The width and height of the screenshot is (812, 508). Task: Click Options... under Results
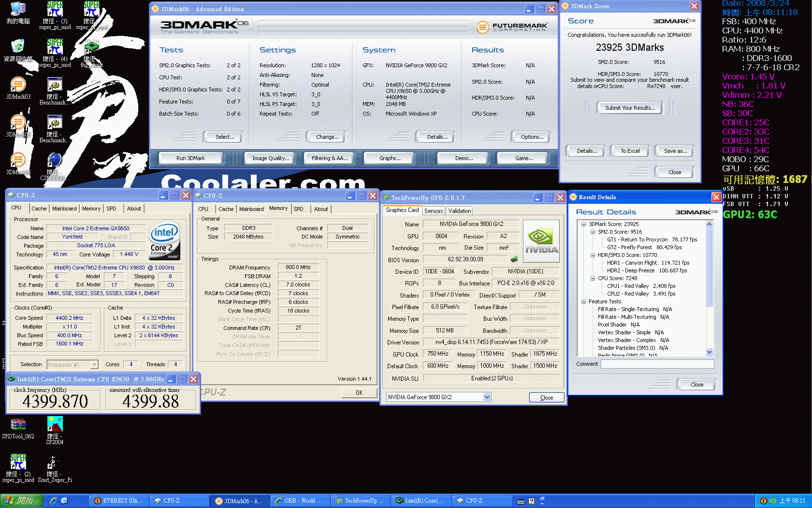tap(532, 137)
